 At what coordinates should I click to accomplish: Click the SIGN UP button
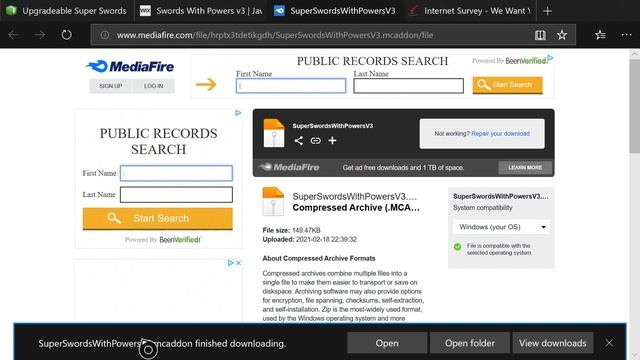click(x=111, y=86)
